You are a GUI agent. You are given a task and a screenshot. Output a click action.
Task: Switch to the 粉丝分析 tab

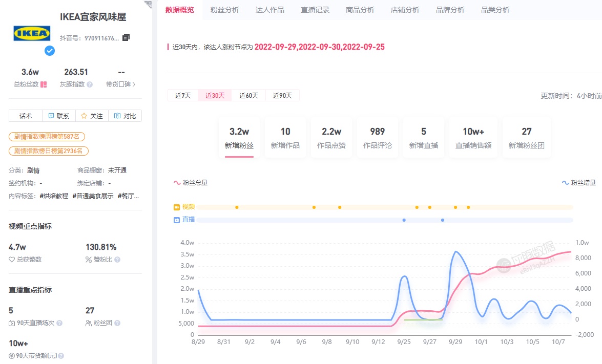[224, 10]
